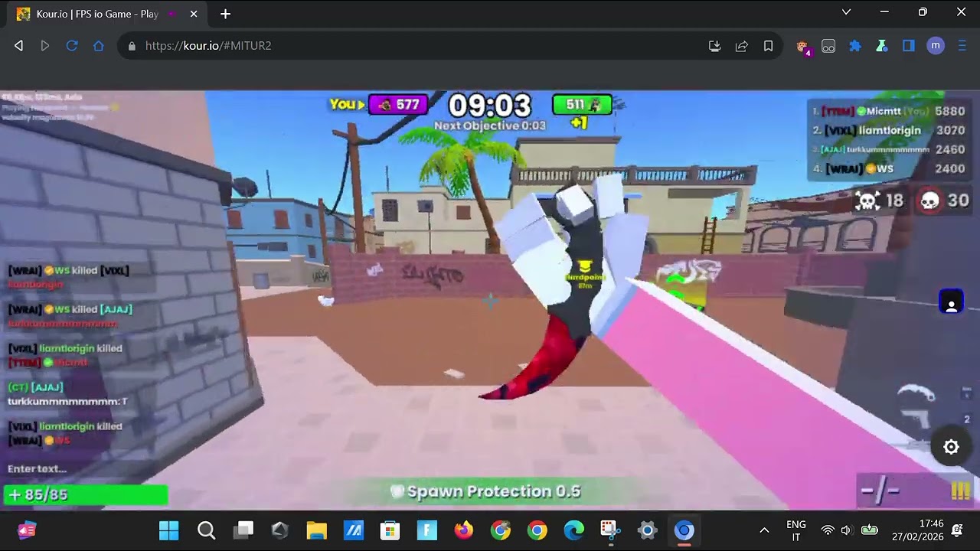
Task: Bookmark this page with bookmark icon
Action: coord(769,46)
